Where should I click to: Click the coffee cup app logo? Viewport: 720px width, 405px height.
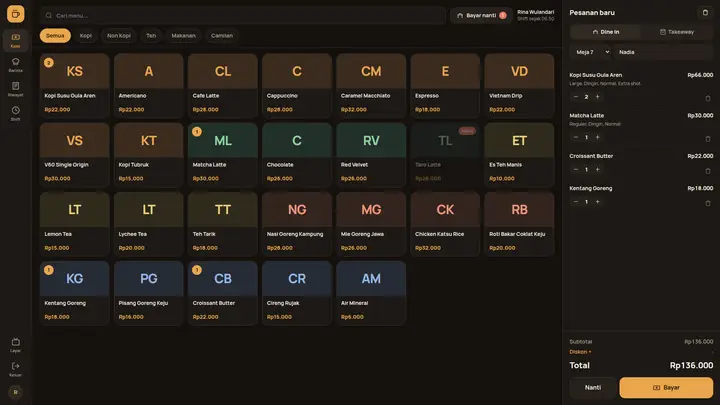pyautogui.click(x=16, y=14)
